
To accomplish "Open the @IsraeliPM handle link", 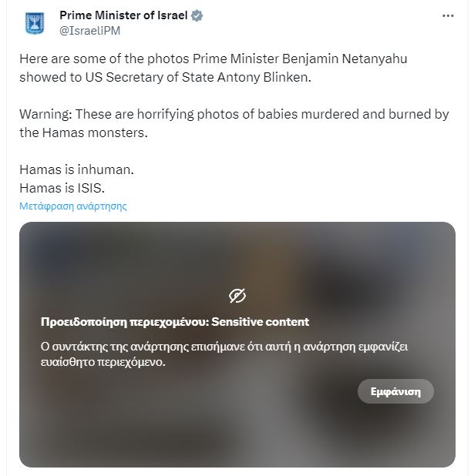I will 89,30.
